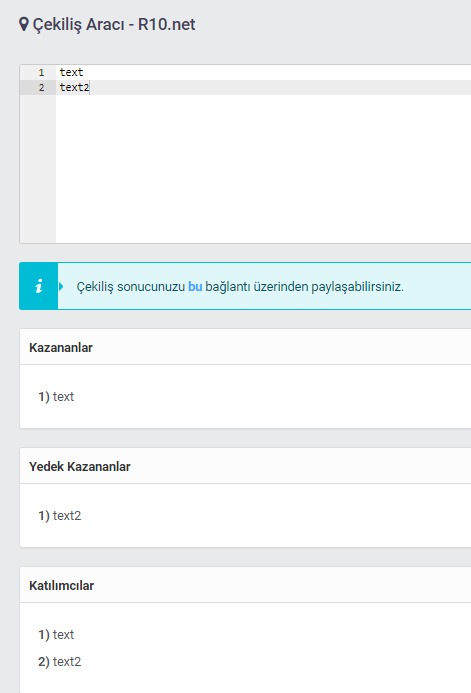
Task: Select line number 2 in editor gutter
Action: click(41, 87)
